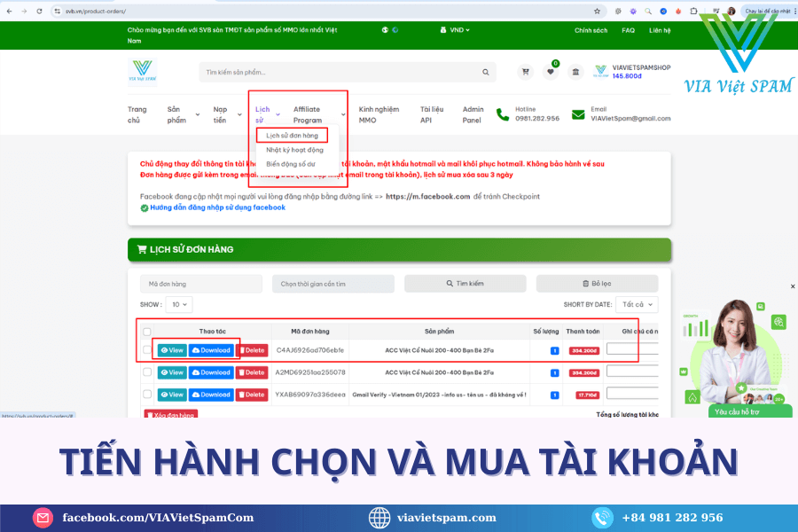
Task: Select 'Nhật ký hoạt động' menu entry
Action: [294, 150]
